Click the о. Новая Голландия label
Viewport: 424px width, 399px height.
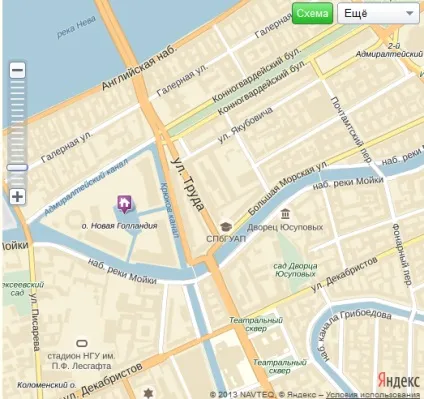(119, 226)
